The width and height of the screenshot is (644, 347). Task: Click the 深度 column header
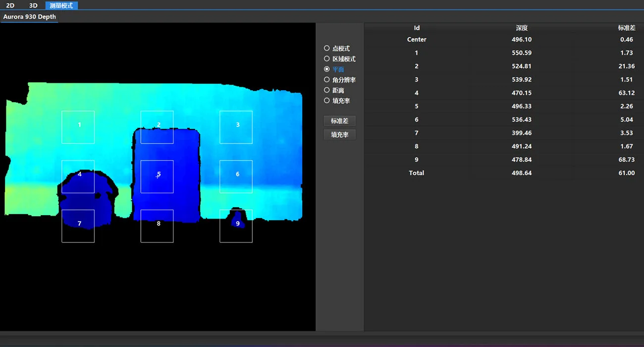click(522, 28)
